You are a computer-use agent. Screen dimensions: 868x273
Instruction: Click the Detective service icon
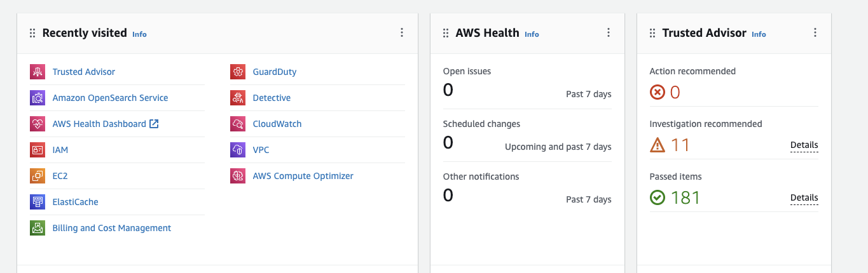point(238,98)
